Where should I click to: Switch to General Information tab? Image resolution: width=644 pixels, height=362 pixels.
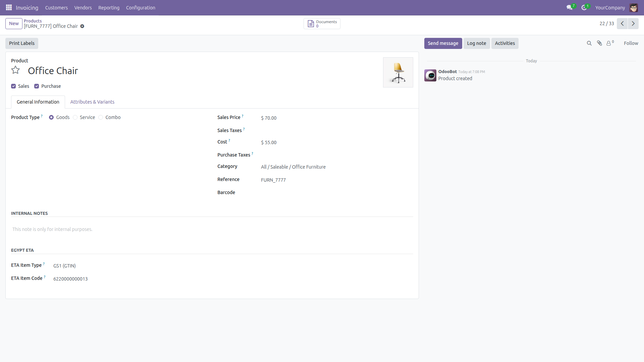(38, 102)
